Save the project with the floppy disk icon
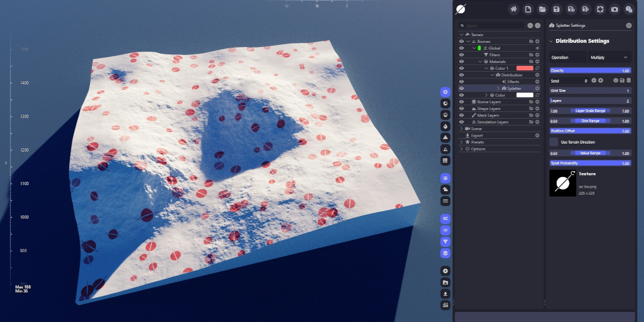Viewport: 644px width, 322px height. click(556, 9)
